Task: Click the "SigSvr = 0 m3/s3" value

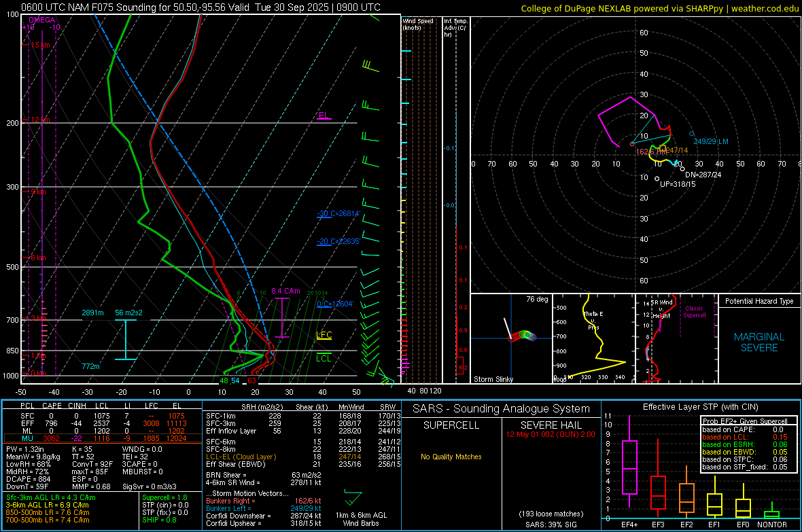Action: pos(150,487)
